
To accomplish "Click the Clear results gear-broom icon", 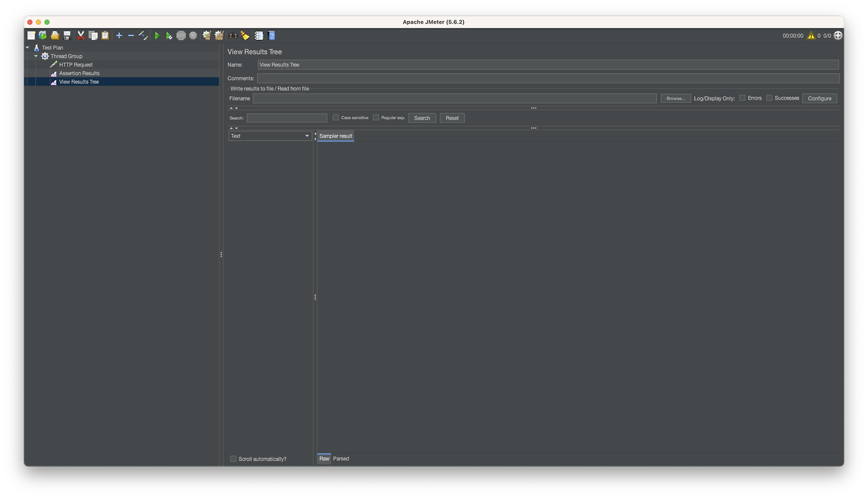I will tap(207, 35).
